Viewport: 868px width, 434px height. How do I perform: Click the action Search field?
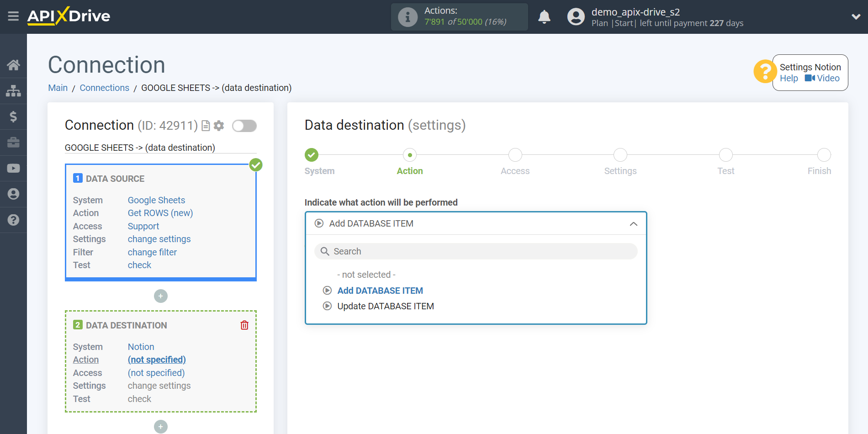tap(476, 251)
